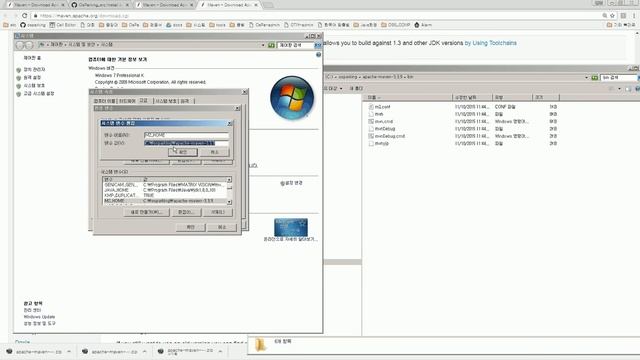Select the JAVA_HOME row in system variables
640x360 pixels.
pos(165,190)
